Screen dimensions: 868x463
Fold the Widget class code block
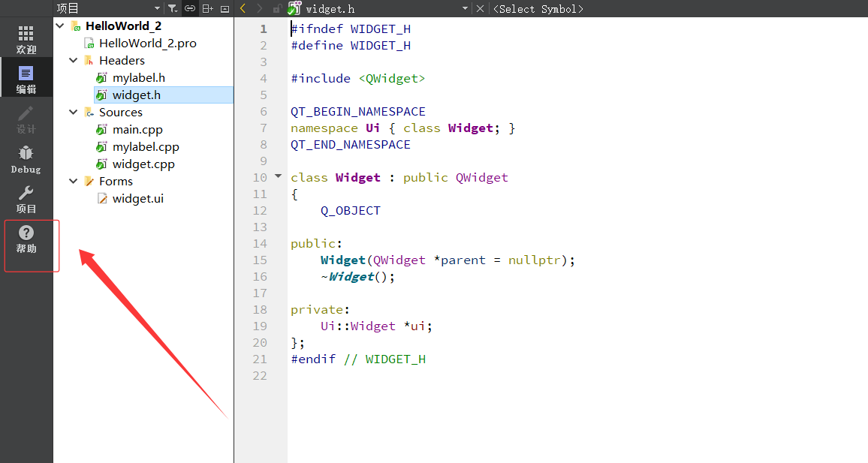279,176
